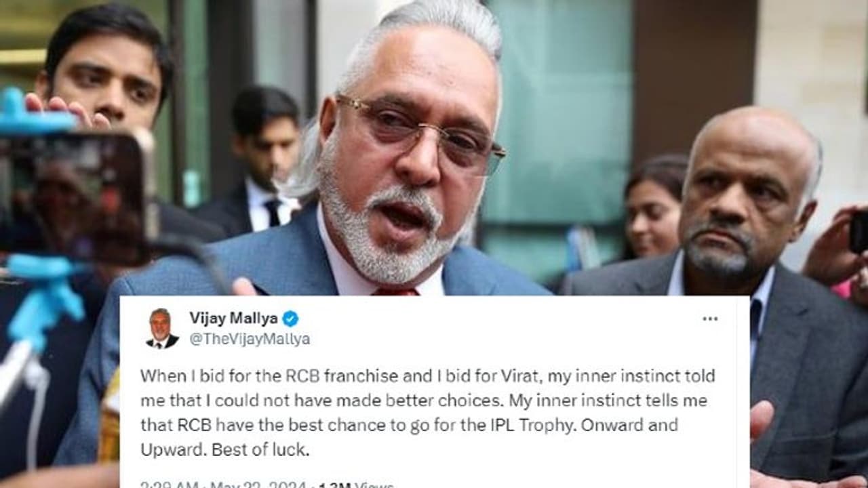
Task: Click the red tie below the white beard
Action: (397, 291)
